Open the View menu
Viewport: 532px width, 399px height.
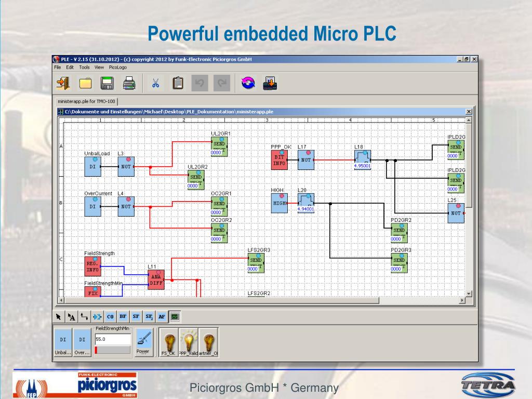click(99, 68)
